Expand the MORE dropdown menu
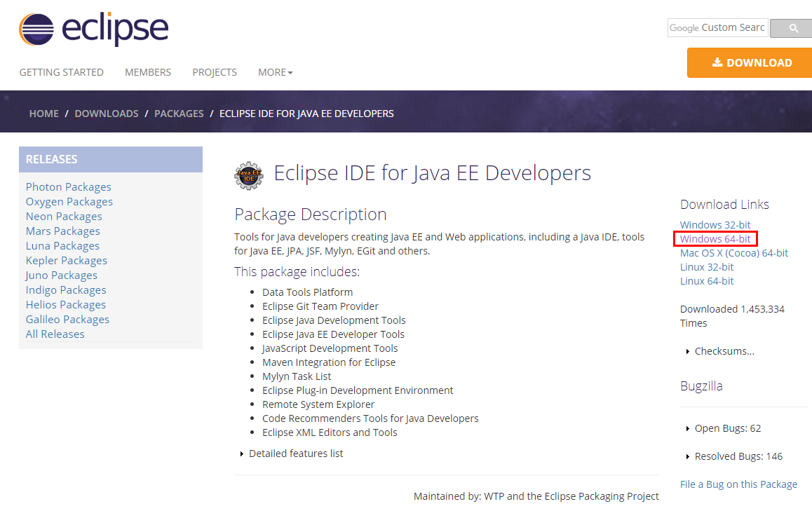Viewport: 812px width, 511px height. [x=276, y=72]
